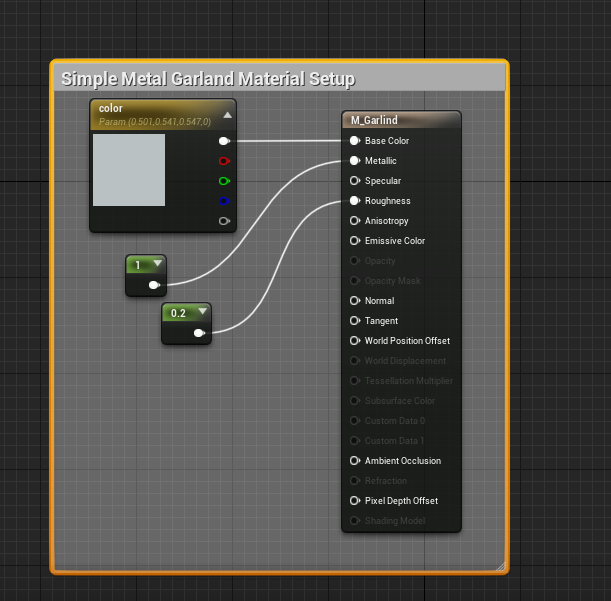The width and height of the screenshot is (611, 601).
Task: Select the constant node labeled 0.2
Action: click(x=187, y=323)
